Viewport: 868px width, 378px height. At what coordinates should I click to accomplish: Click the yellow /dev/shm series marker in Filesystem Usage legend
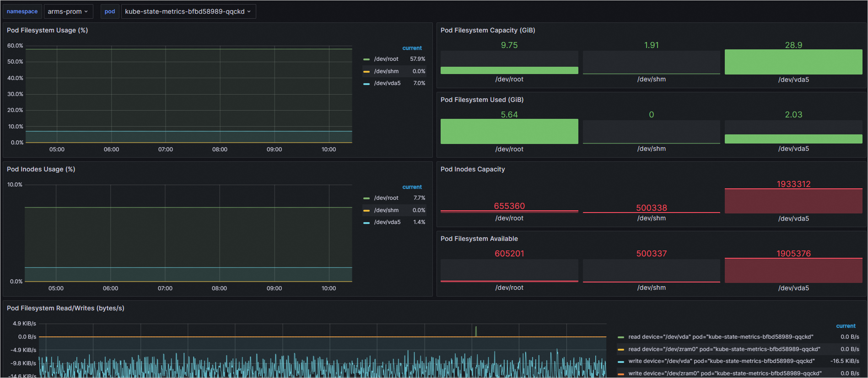coord(366,72)
